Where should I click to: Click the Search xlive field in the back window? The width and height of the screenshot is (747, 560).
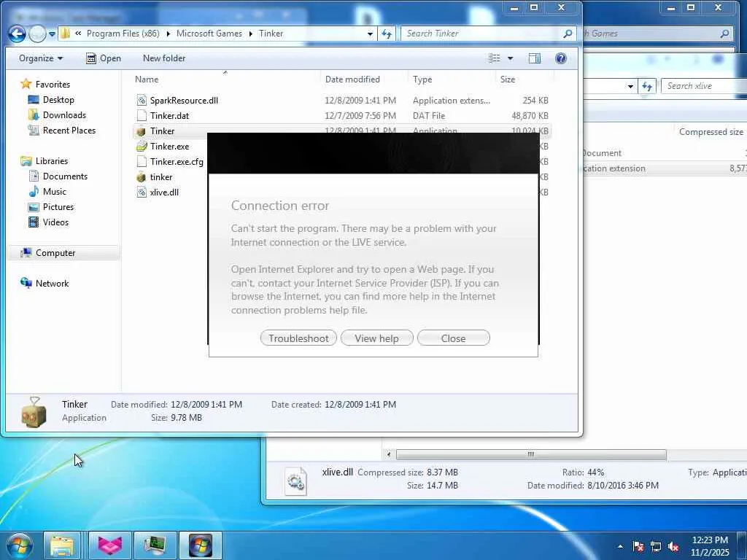[x=704, y=86]
